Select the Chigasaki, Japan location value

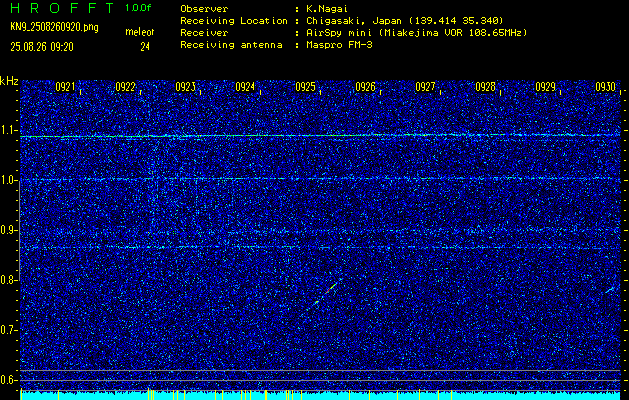pos(405,21)
